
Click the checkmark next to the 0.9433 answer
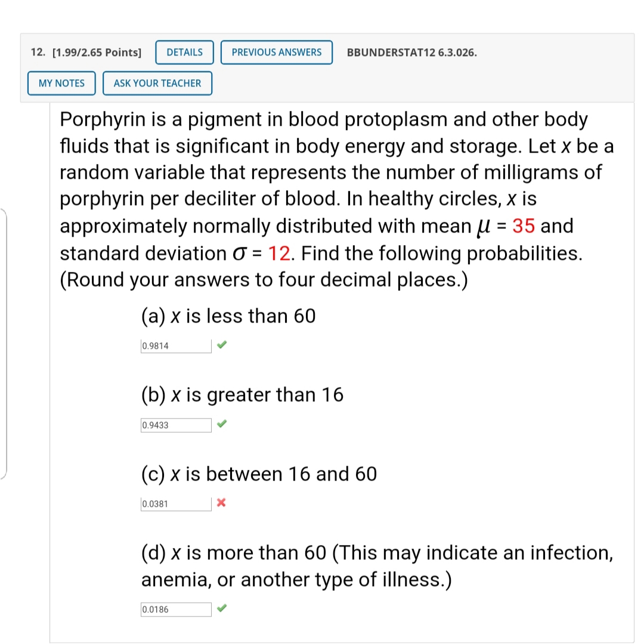click(221, 424)
